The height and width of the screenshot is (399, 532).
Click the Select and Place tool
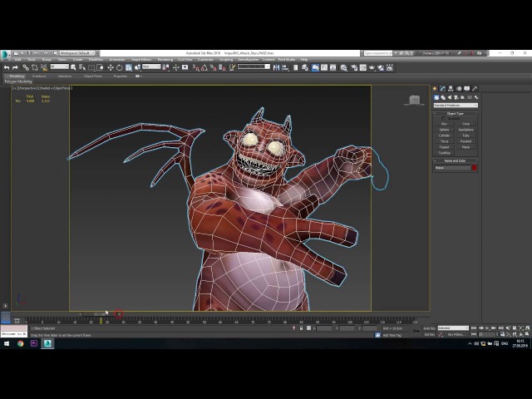coord(137,68)
